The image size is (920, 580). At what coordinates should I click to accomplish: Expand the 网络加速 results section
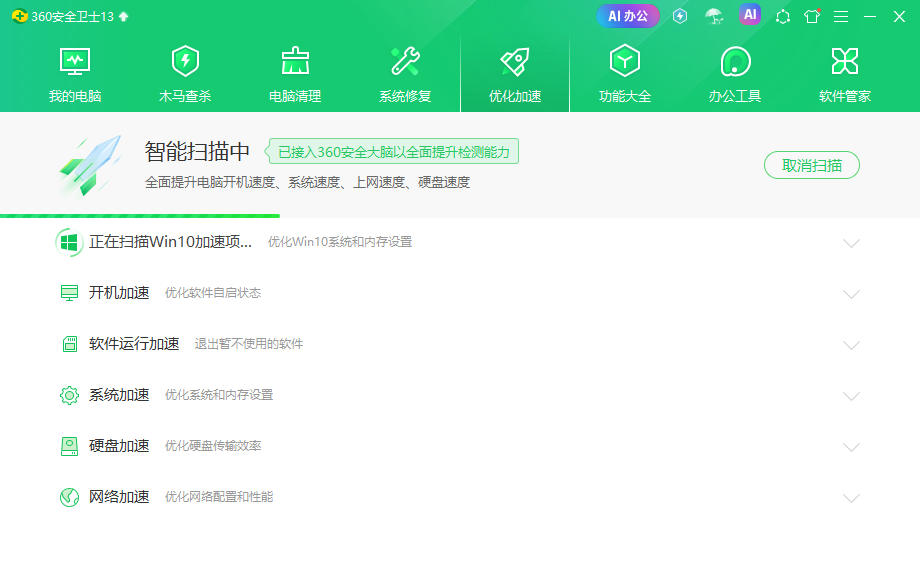[852, 497]
